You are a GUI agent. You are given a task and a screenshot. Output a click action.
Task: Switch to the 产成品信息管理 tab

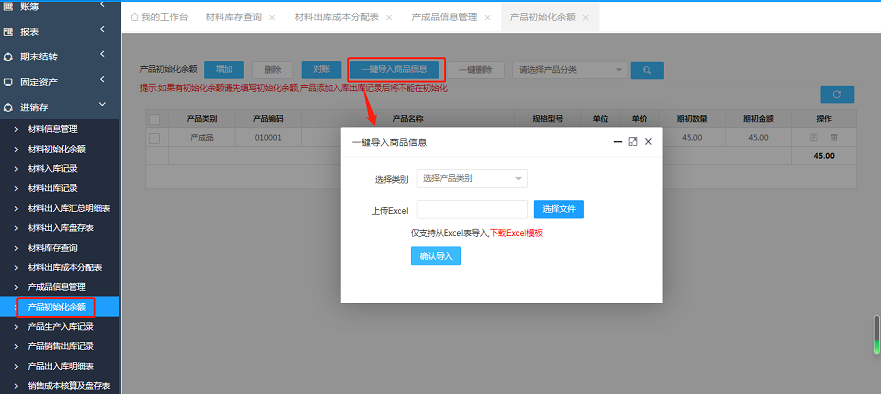coord(444,17)
